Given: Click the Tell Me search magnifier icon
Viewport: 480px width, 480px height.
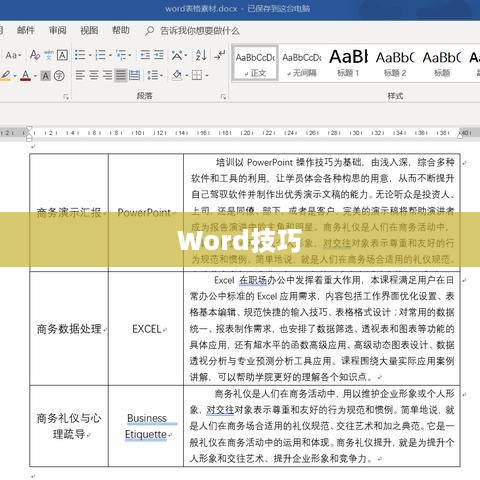Looking at the screenshot, I should 149,31.
